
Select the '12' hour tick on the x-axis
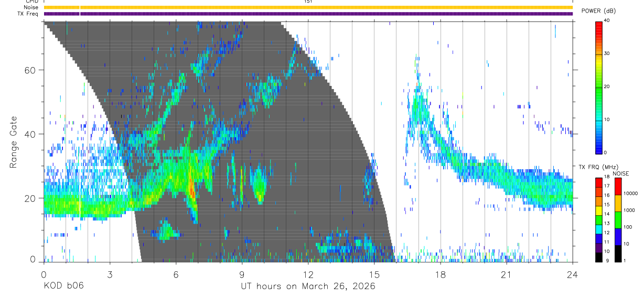pos(308,274)
